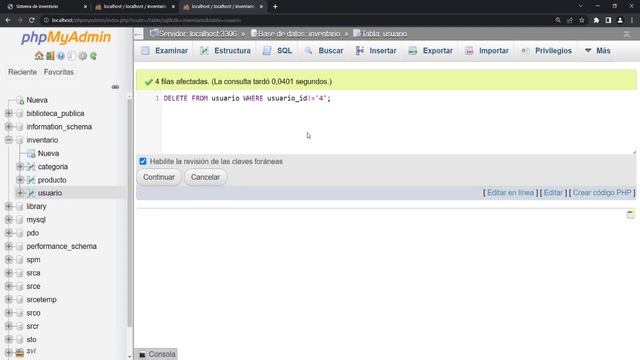Click browser zoom magnifier icon
Viewport: 640px width, 360px height.
click(558, 20)
